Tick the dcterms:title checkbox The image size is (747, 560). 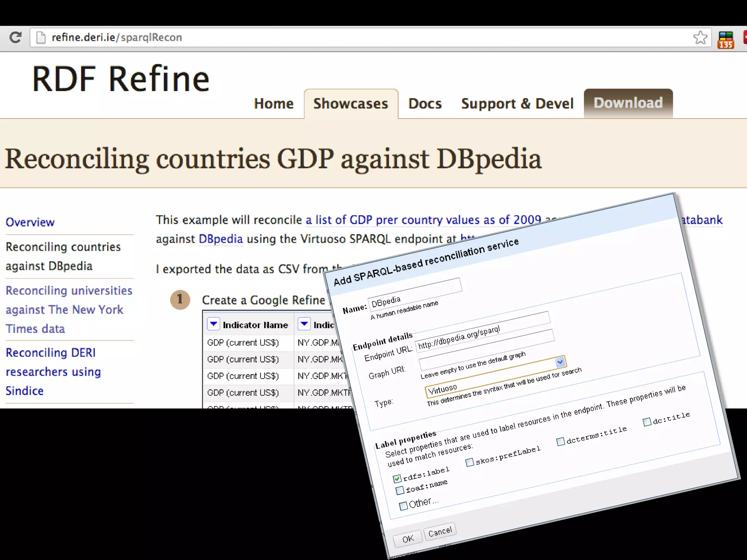coord(561,442)
